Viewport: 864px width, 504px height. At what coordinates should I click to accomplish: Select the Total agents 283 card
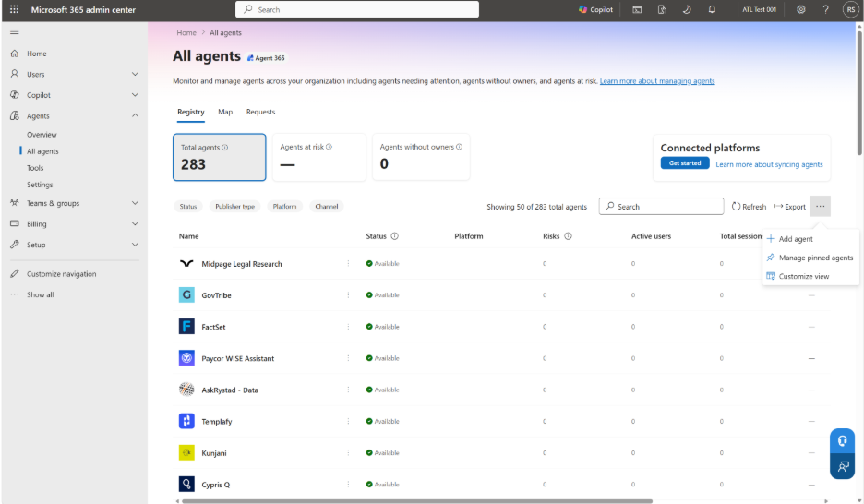[x=220, y=157]
